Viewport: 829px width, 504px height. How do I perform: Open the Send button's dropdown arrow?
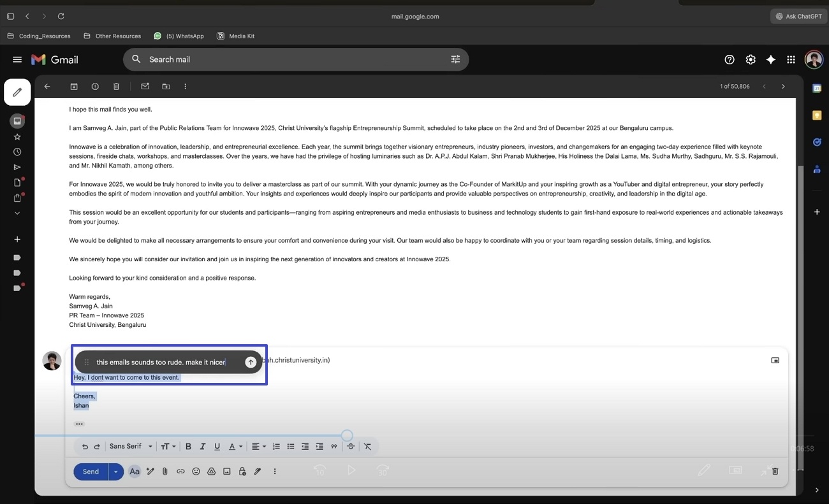115,471
